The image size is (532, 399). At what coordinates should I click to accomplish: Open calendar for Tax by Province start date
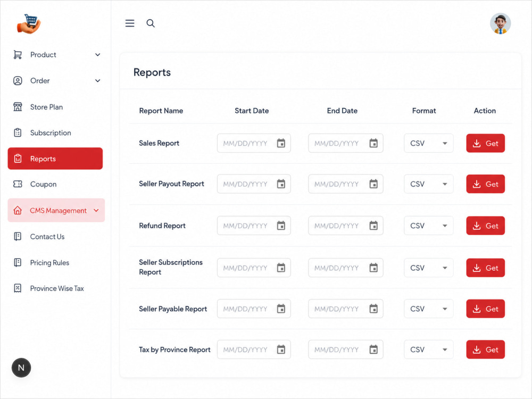(x=281, y=350)
